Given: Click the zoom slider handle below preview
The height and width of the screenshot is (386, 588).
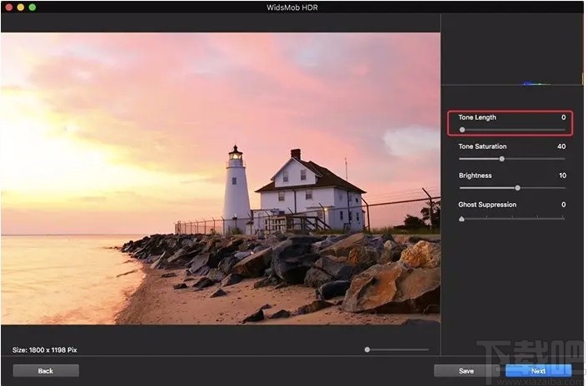Looking at the screenshot, I should coord(367,349).
